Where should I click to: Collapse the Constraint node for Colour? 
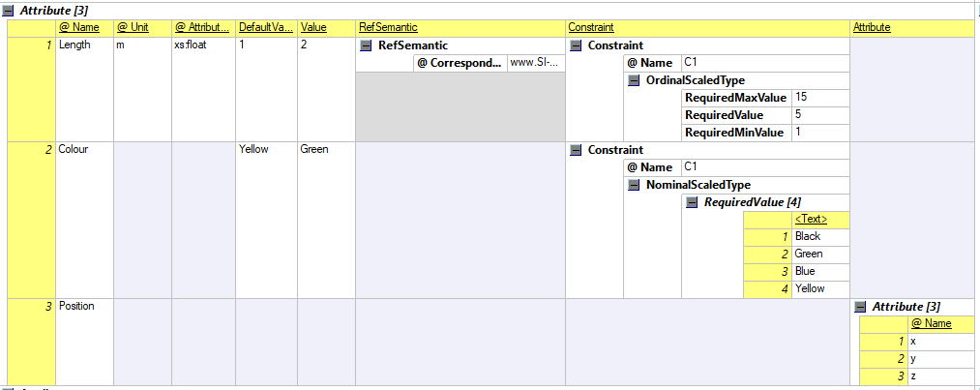[x=576, y=150]
